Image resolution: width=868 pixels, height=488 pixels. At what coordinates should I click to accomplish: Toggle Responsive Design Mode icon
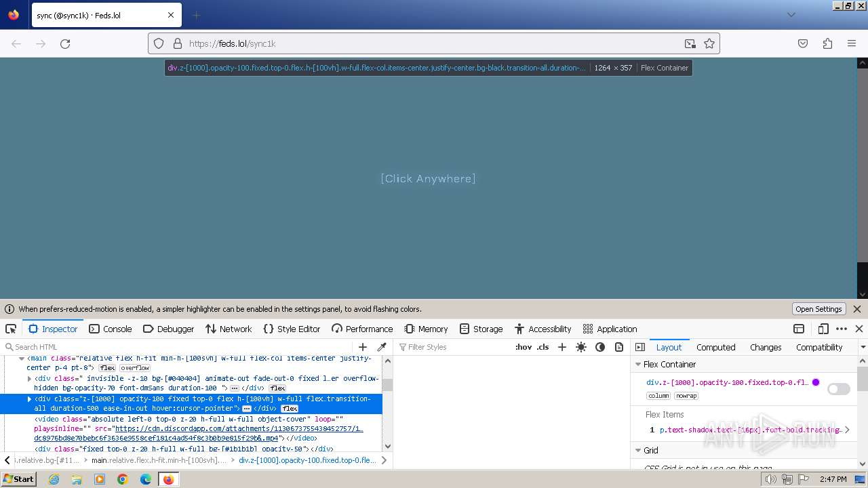(x=823, y=329)
